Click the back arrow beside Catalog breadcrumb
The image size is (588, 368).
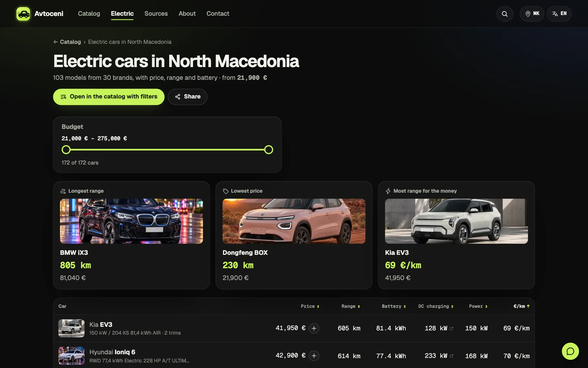click(x=56, y=42)
